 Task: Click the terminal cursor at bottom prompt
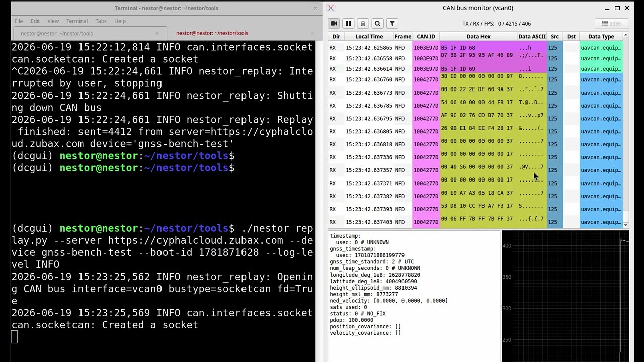[15, 337]
